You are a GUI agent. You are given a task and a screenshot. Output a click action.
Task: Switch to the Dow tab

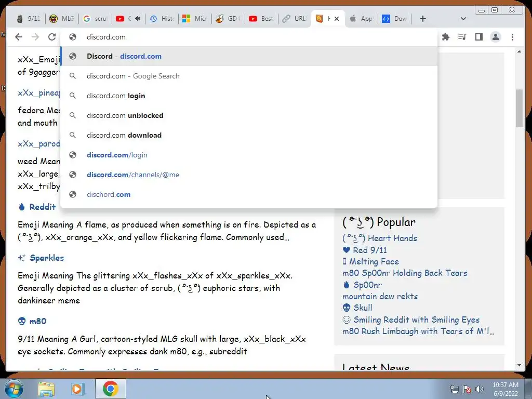pos(395,19)
